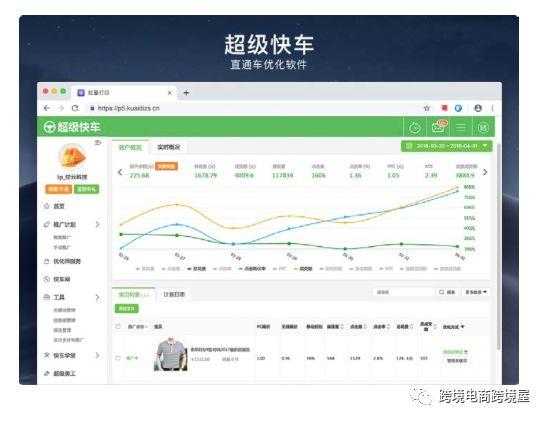Image resolution: width=547 pixels, height=421 pixels.
Task: Bookmark the page with the star icon
Action: click(x=427, y=108)
